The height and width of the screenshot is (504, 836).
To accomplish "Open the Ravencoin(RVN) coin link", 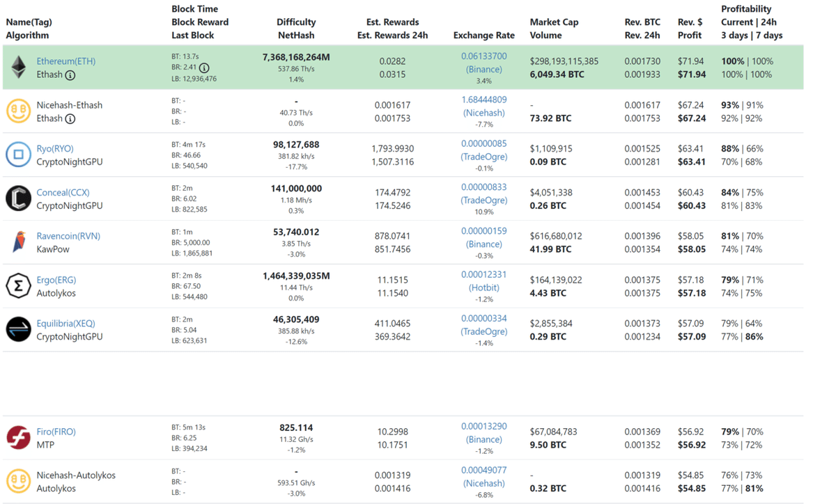I will click(x=68, y=236).
